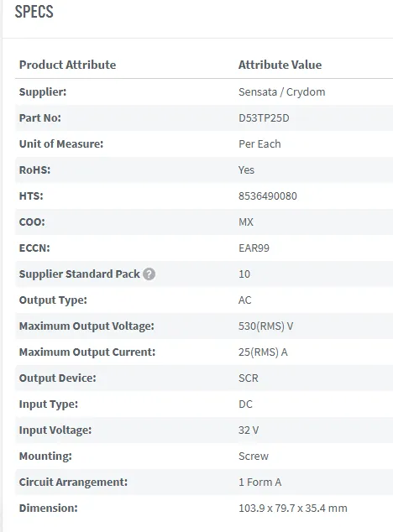This screenshot has height=532, width=393.
Task: Click the RoHS Yes value
Action: click(246, 170)
